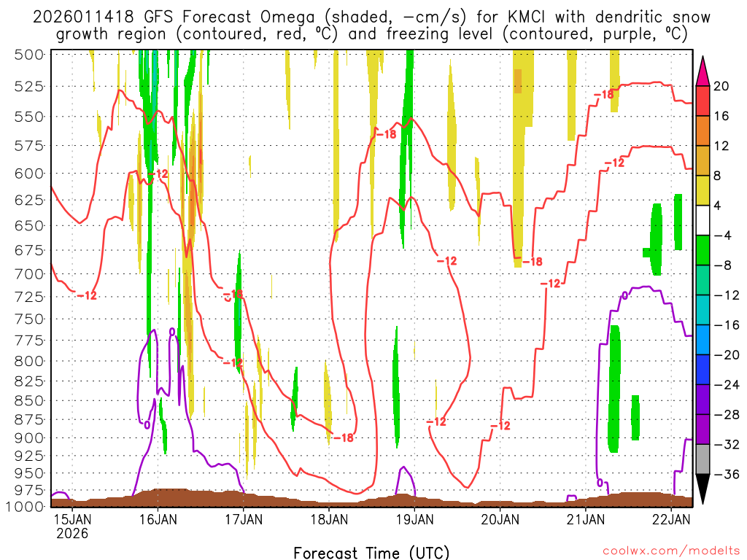Click the 17JAN time axis label
The width and height of the screenshot is (747, 560).
click(244, 519)
